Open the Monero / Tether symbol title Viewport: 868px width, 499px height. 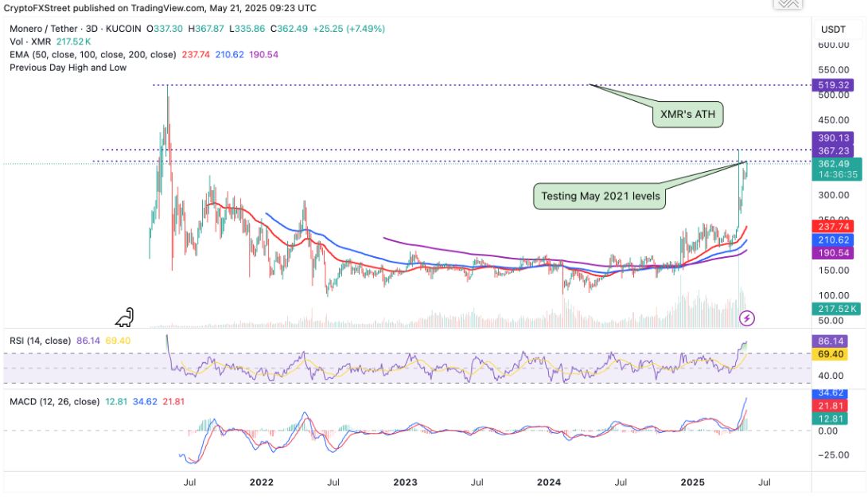point(76,28)
